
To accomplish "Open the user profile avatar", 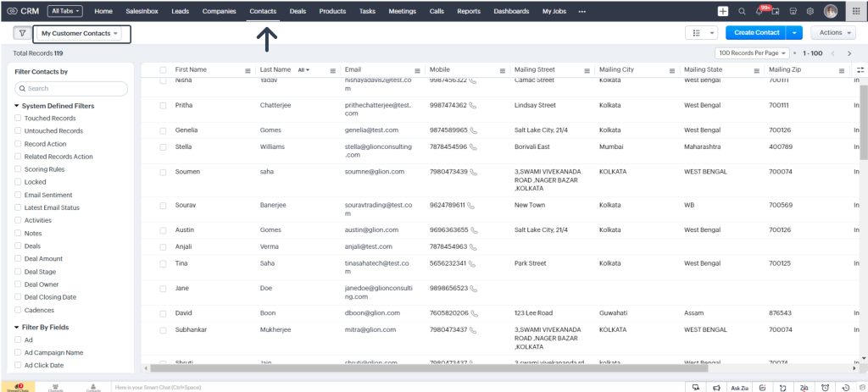I will point(831,11).
